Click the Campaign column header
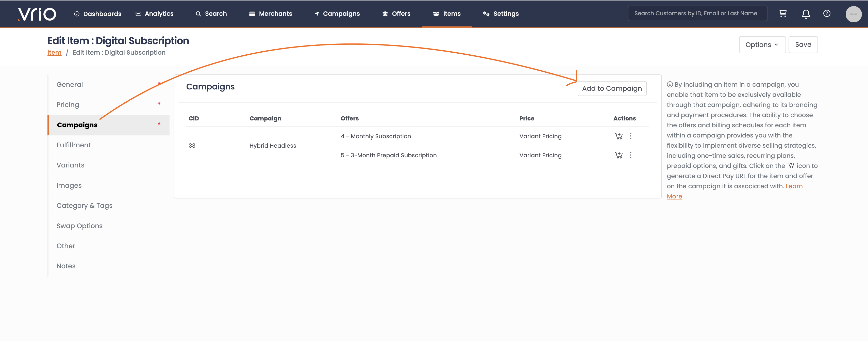Viewport: 868px width, 341px height. pos(265,118)
